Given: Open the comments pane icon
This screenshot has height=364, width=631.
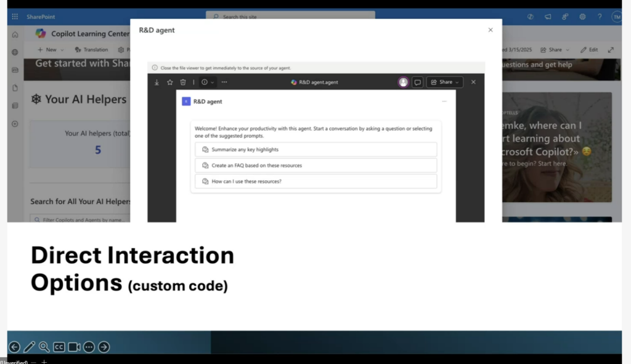Looking at the screenshot, I should [417, 82].
